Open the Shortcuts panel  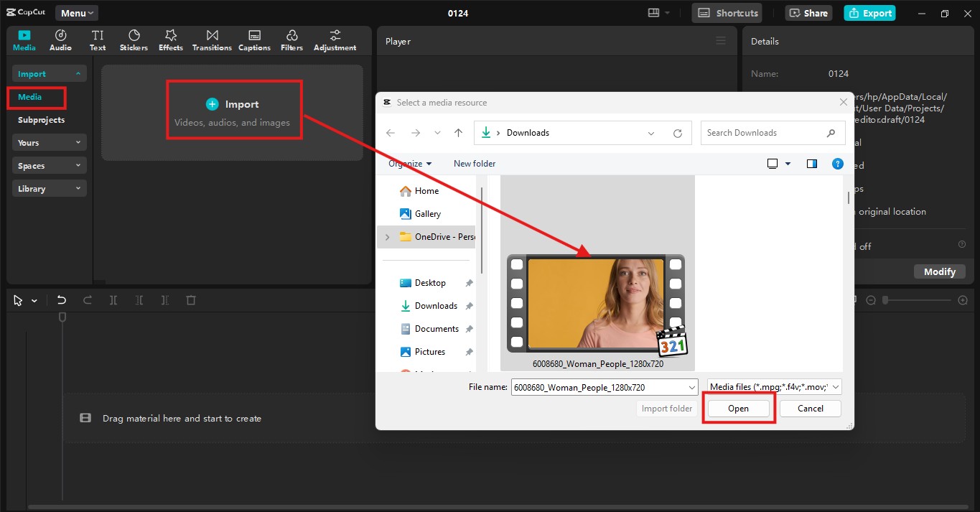(x=729, y=13)
